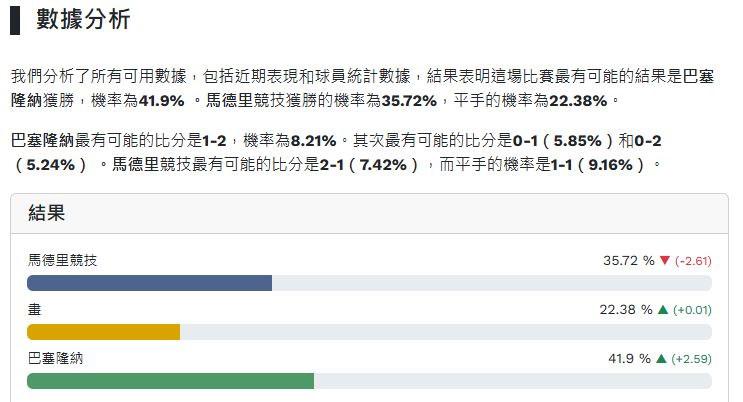The width and height of the screenshot is (743, 402).
Task: Select the 巴塞隆納 label above the green bar
Action: 55,359
